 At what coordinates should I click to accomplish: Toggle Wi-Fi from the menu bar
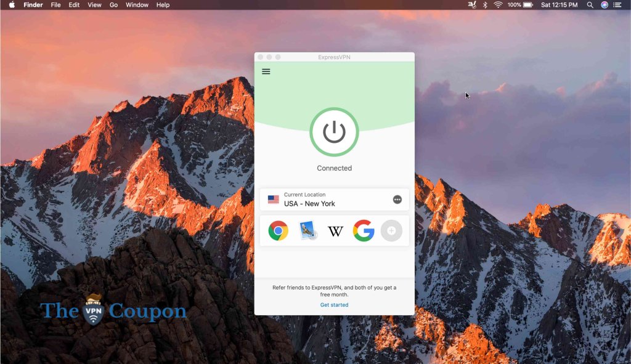[499, 5]
